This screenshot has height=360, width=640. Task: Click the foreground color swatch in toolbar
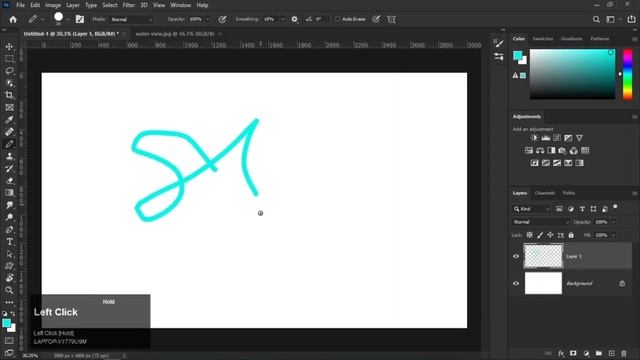[7, 323]
